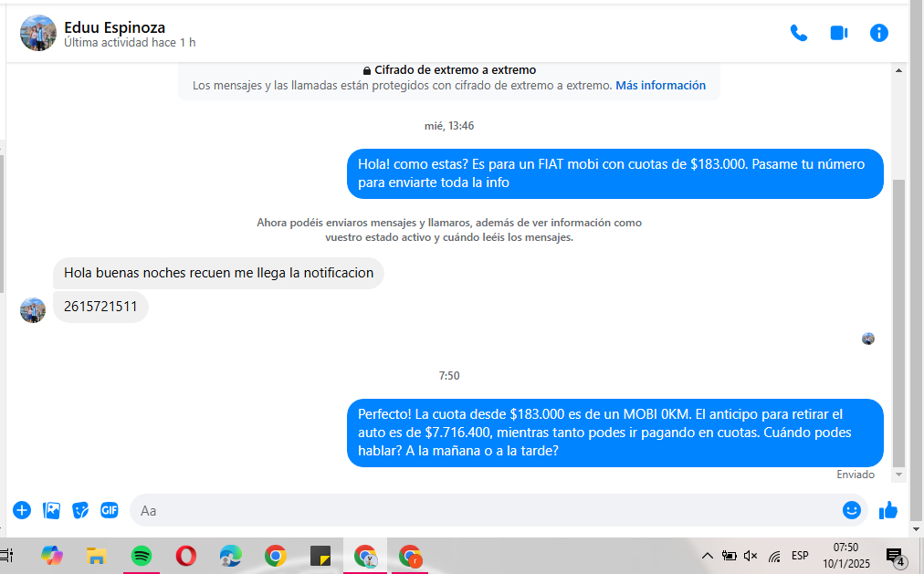Click the Eduu Espinoza name heading
924x574 pixels.
[114, 27]
